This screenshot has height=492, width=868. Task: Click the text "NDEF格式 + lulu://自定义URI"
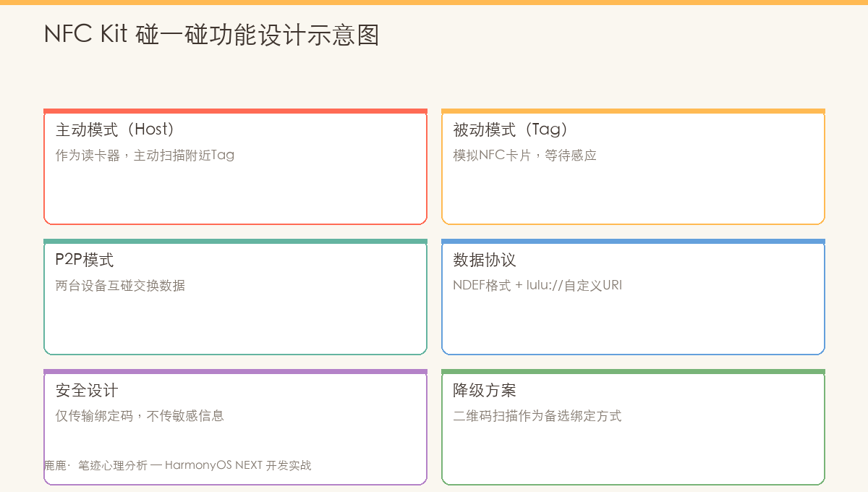[537, 285]
